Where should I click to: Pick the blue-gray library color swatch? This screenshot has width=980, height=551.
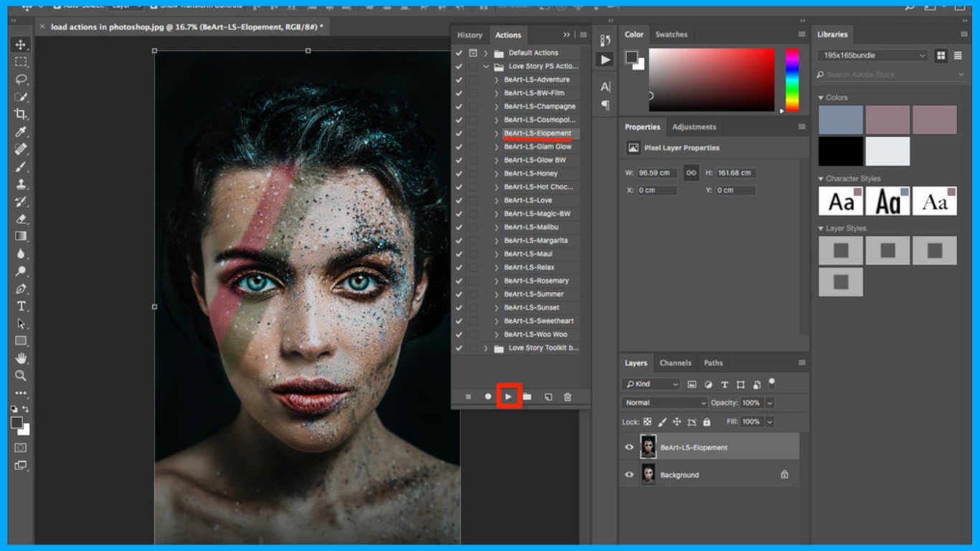[841, 120]
